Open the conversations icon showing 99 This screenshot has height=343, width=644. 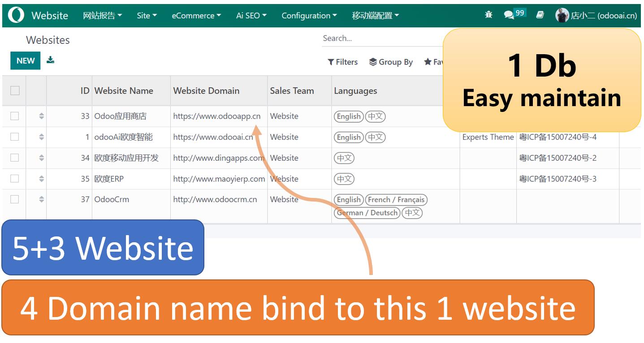(x=514, y=14)
